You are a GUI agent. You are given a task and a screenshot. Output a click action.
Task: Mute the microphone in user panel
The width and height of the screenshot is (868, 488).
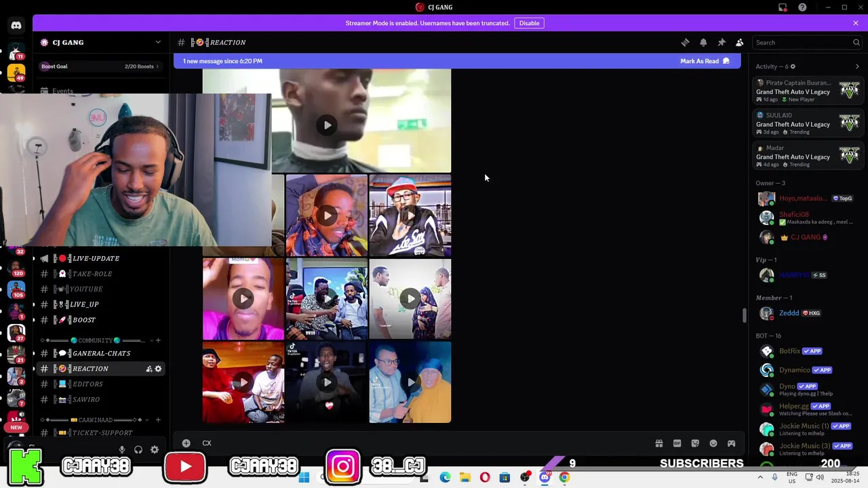coord(122,449)
